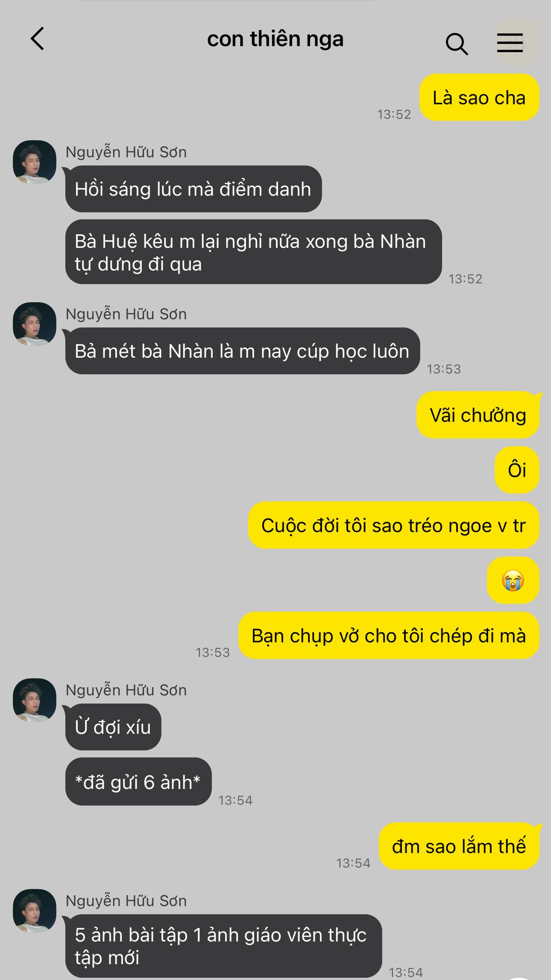
Task: Tap avatar beside Bả mét bà Nhàn message
Action: (x=34, y=324)
